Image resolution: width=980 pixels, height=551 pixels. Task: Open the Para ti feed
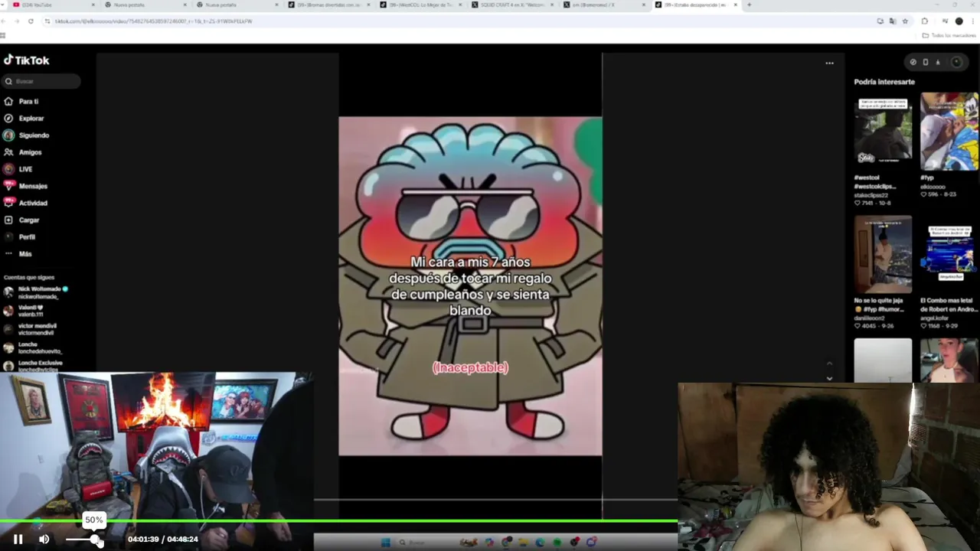[x=21, y=101]
